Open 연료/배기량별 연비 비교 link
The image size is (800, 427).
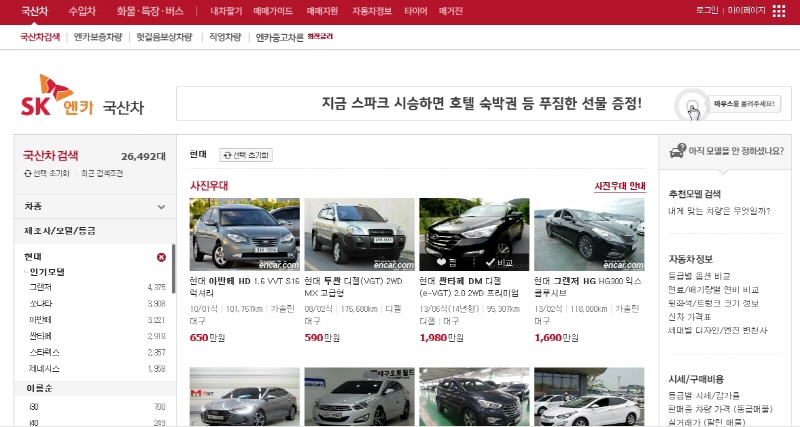713,290
